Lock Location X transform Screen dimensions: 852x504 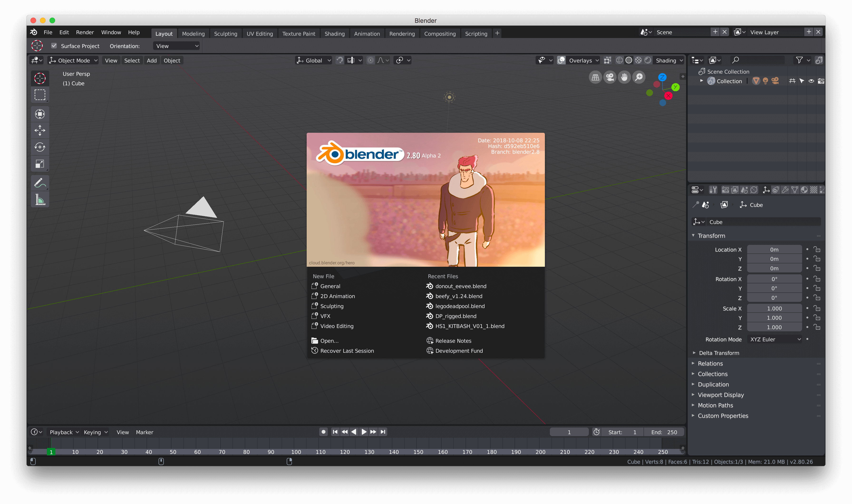point(817,250)
